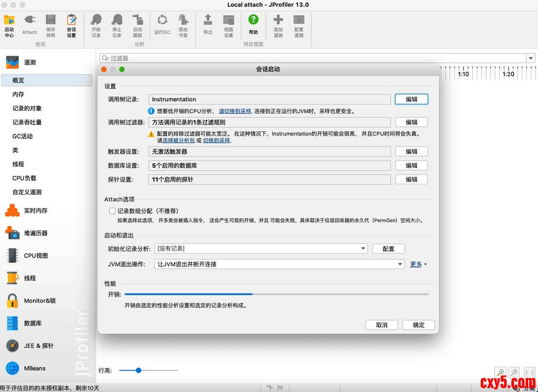The width and height of the screenshot is (538, 392).
Task: Click the 确定 button in dialog
Action: click(418, 325)
